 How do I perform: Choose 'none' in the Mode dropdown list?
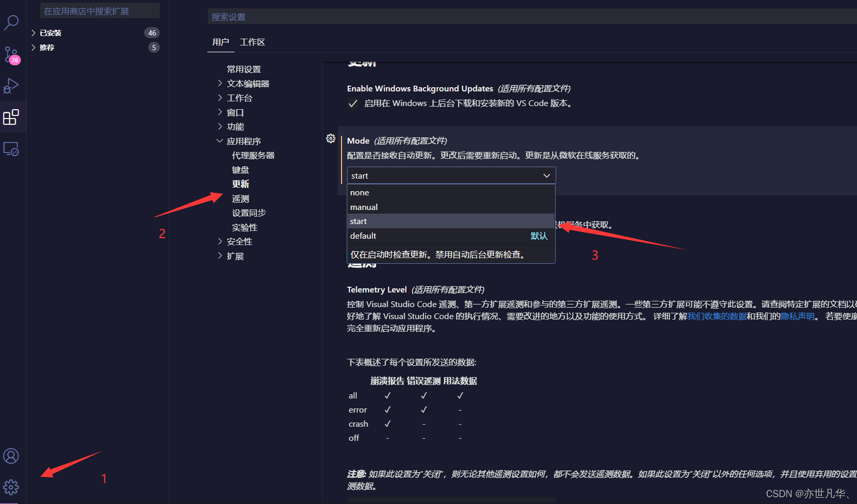(451, 193)
